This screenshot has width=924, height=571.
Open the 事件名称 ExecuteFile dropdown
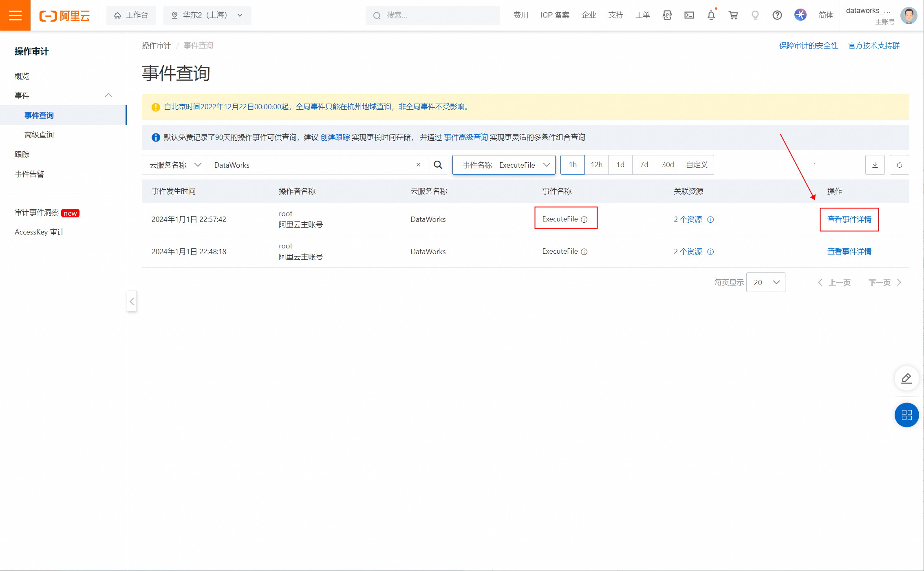(504, 165)
